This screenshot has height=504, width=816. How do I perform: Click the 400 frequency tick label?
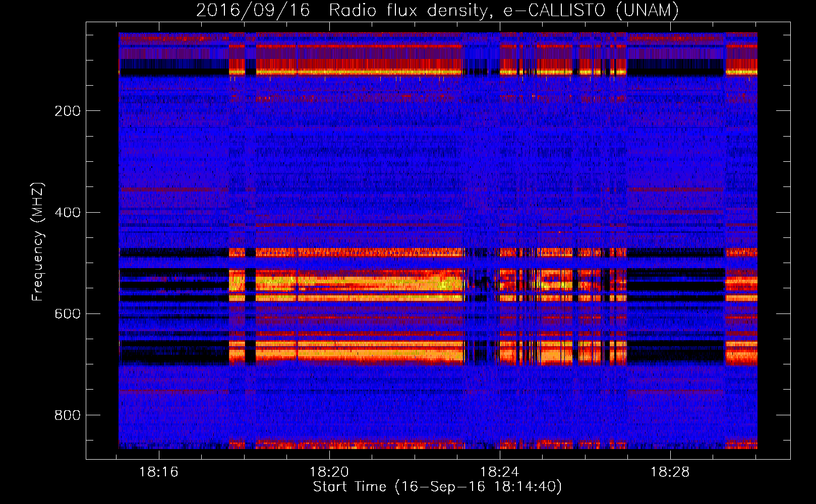coord(68,212)
